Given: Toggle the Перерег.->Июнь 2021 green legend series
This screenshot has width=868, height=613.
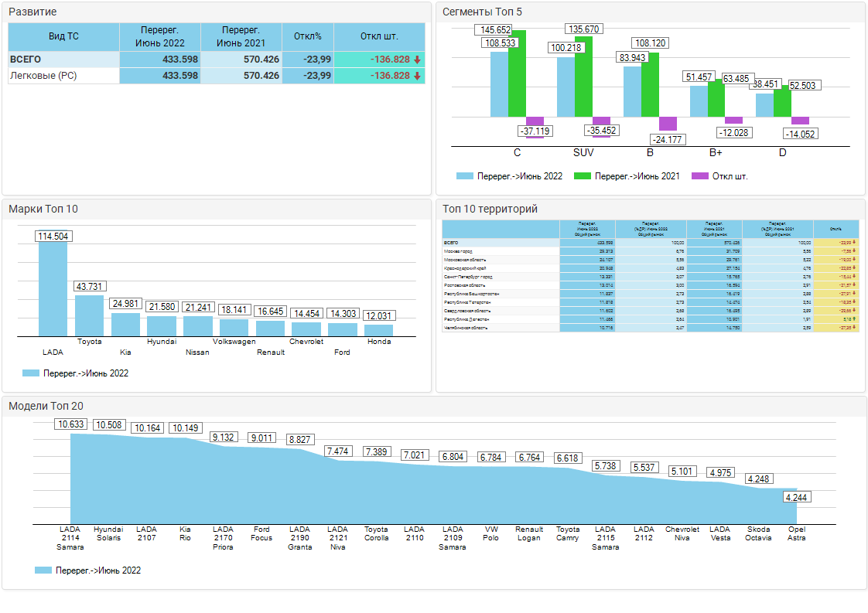Looking at the screenshot, I should pyautogui.click(x=627, y=176).
